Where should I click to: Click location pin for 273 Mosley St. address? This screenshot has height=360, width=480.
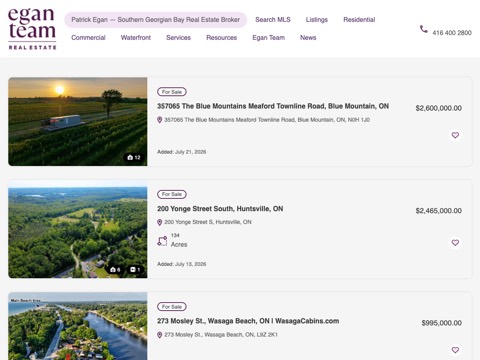160,335
